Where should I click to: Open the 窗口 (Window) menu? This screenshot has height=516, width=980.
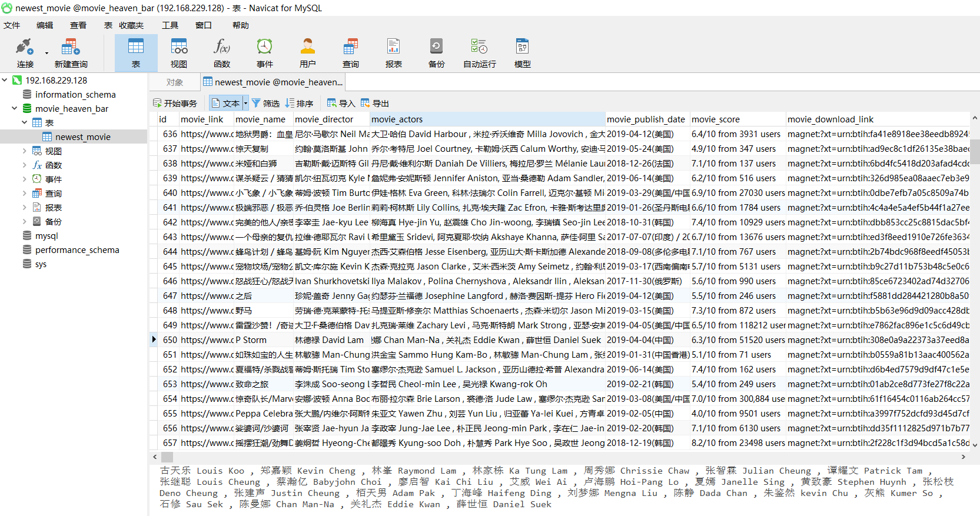tap(204, 25)
